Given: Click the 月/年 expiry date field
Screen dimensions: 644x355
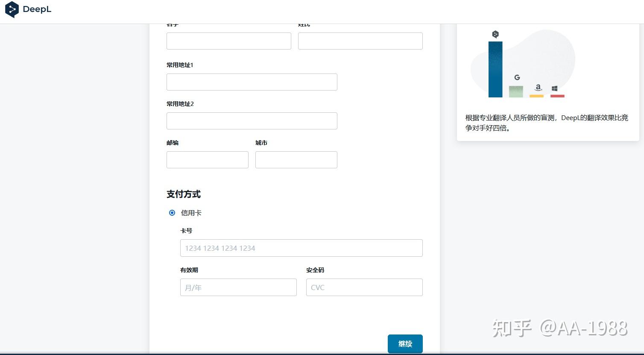Looking at the screenshot, I should [x=238, y=287].
